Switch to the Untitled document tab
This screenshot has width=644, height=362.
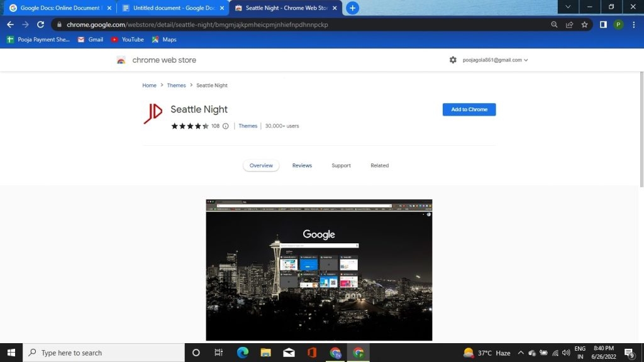(x=174, y=8)
